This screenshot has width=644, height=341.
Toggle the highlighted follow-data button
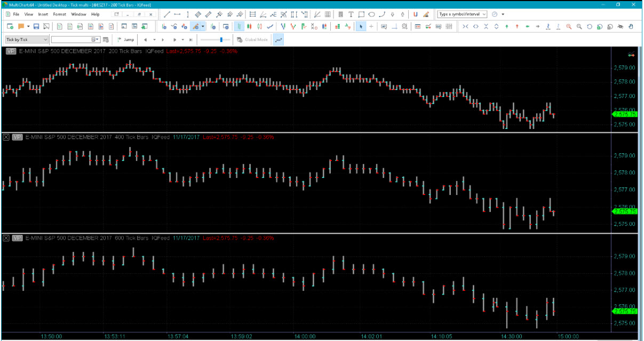[278, 39]
